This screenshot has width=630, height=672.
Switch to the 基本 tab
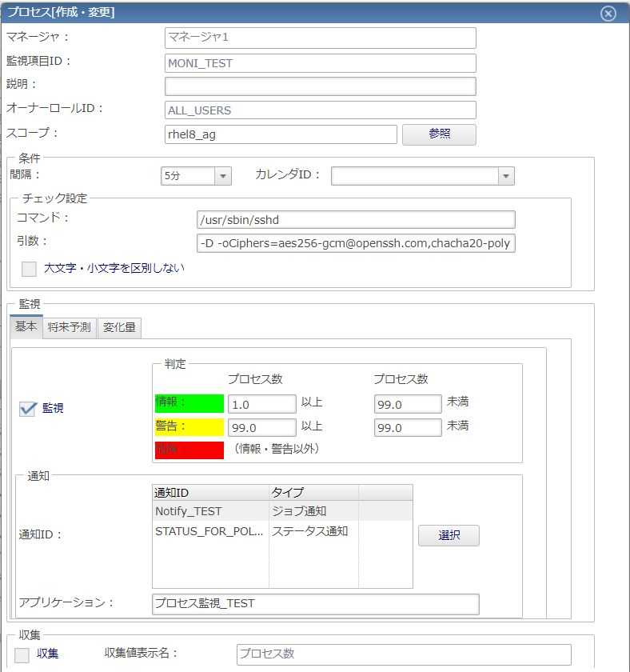(x=26, y=327)
